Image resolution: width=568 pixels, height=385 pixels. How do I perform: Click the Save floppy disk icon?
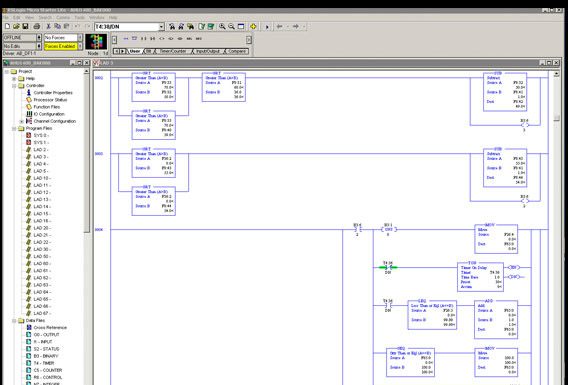coord(25,26)
